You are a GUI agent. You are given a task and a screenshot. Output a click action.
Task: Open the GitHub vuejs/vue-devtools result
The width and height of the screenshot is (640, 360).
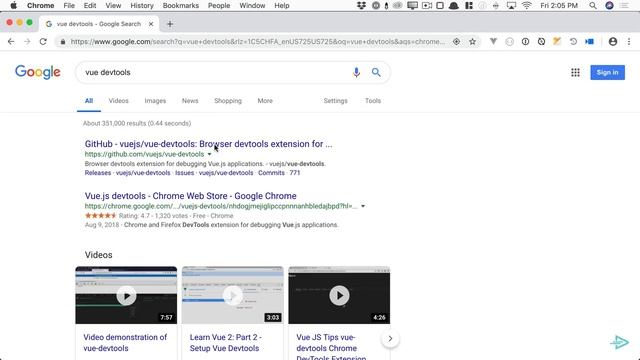208,144
